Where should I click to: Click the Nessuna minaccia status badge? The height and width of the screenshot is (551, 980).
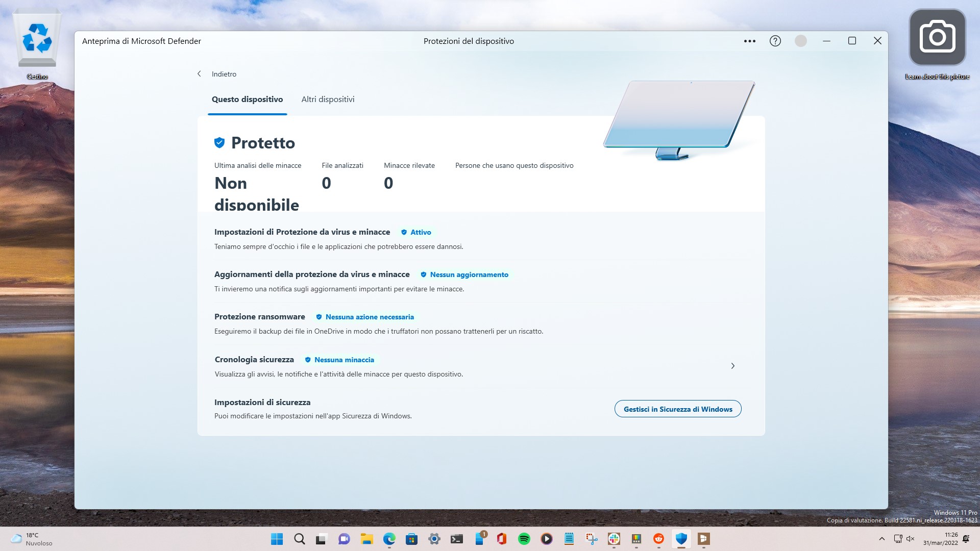pyautogui.click(x=339, y=360)
